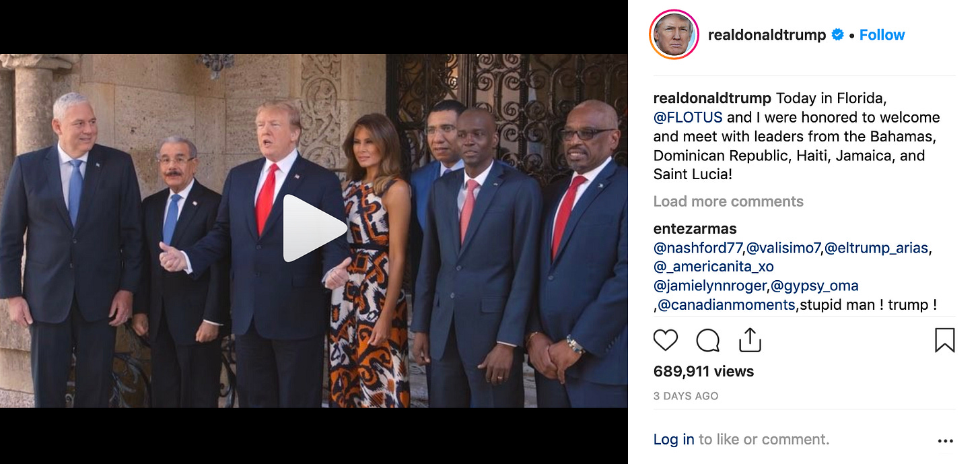This screenshot has height=464, width=980.
Task: Click the 3 DAYS AGO timestamp
Action: [686, 396]
